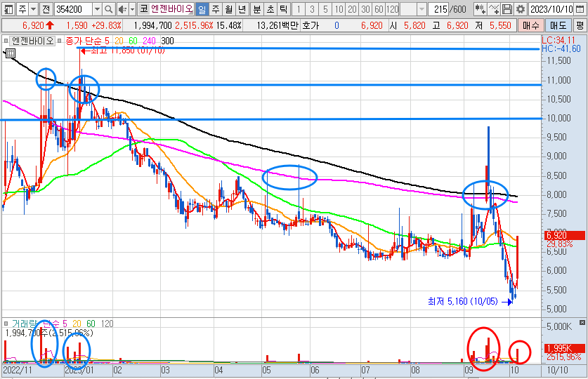
Task: Select the 분 minute period
Action: pyautogui.click(x=257, y=9)
